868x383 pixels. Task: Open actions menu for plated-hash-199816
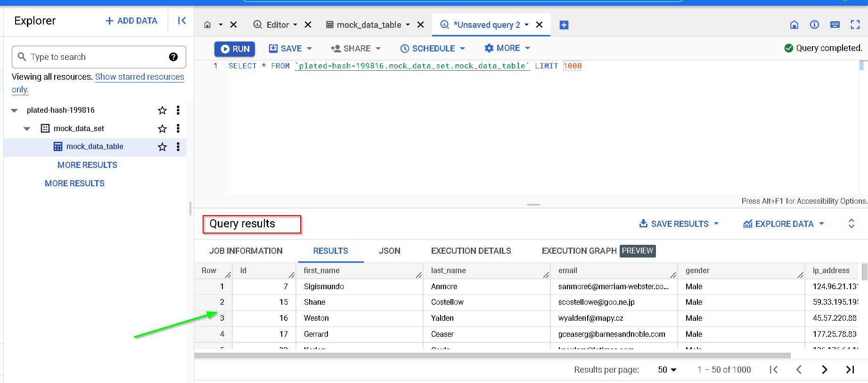coord(178,110)
